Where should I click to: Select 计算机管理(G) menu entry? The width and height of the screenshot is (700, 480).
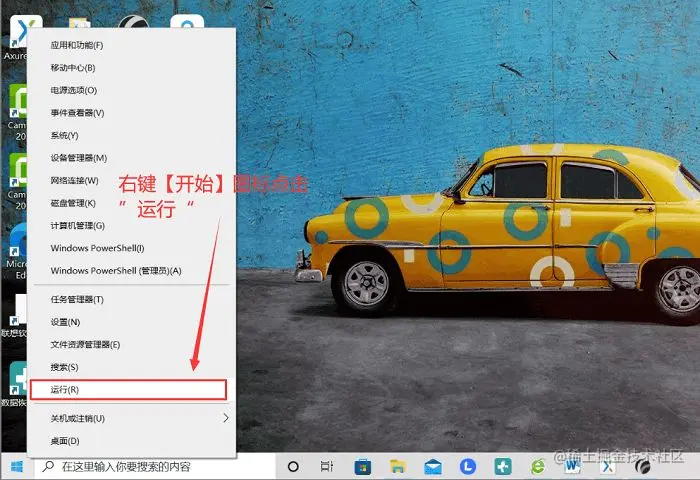click(131, 225)
